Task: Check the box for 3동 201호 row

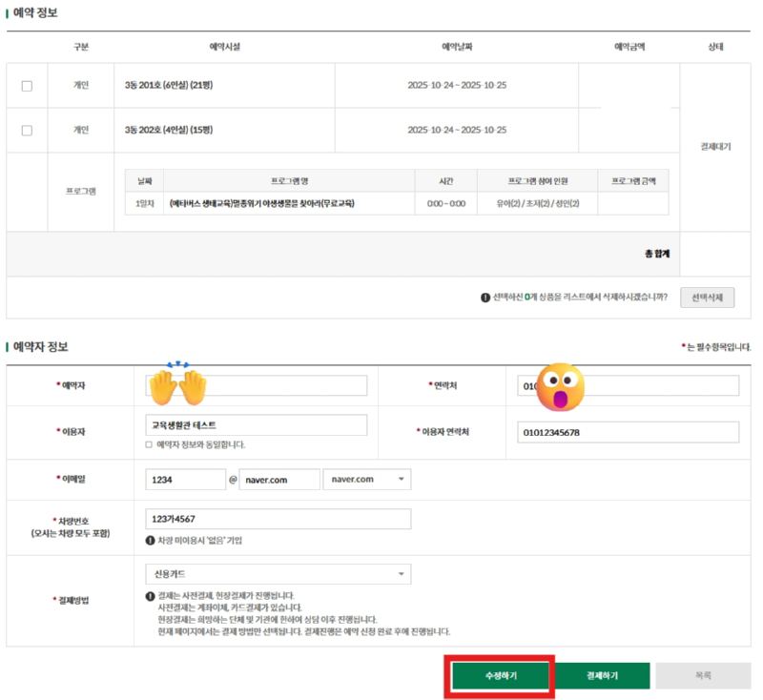Action: (27, 86)
